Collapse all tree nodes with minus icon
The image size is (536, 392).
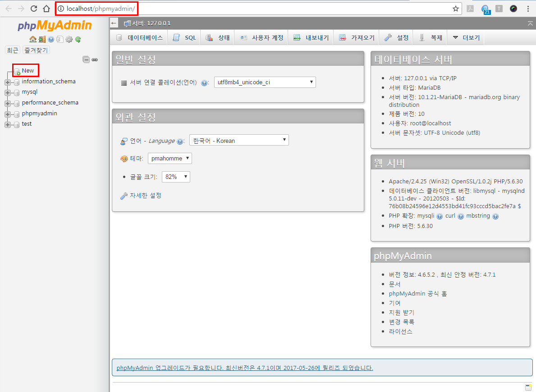pos(86,59)
